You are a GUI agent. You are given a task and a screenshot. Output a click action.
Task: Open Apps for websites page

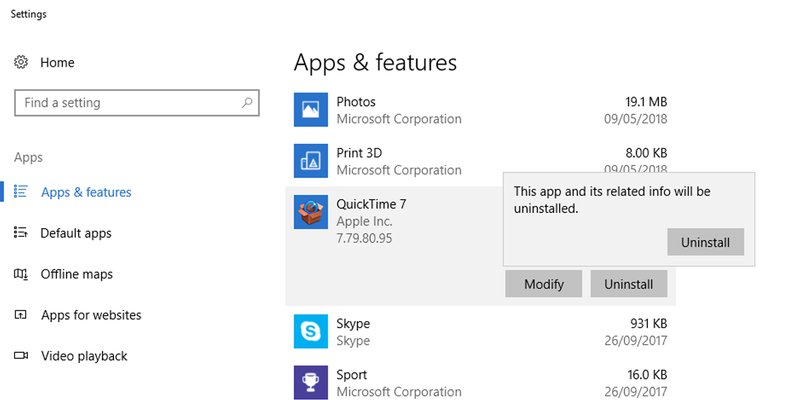(x=91, y=315)
